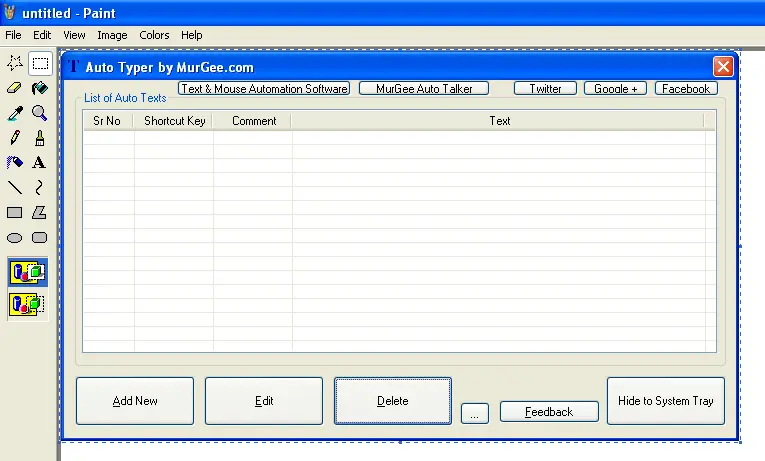Enable the transparent selection option
The height and width of the screenshot is (461, 765).
click(27, 303)
